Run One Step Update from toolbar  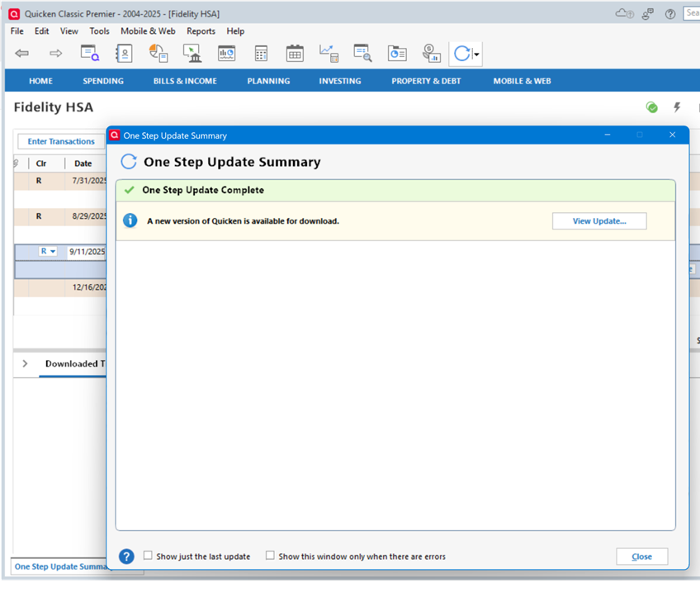point(462,54)
